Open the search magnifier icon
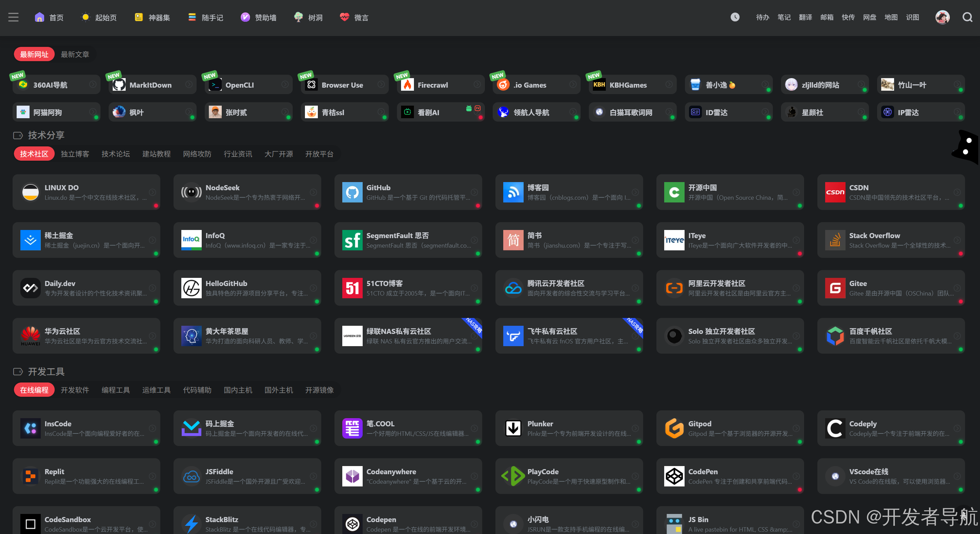Screen dimensions: 980x534 pyautogui.click(x=967, y=18)
